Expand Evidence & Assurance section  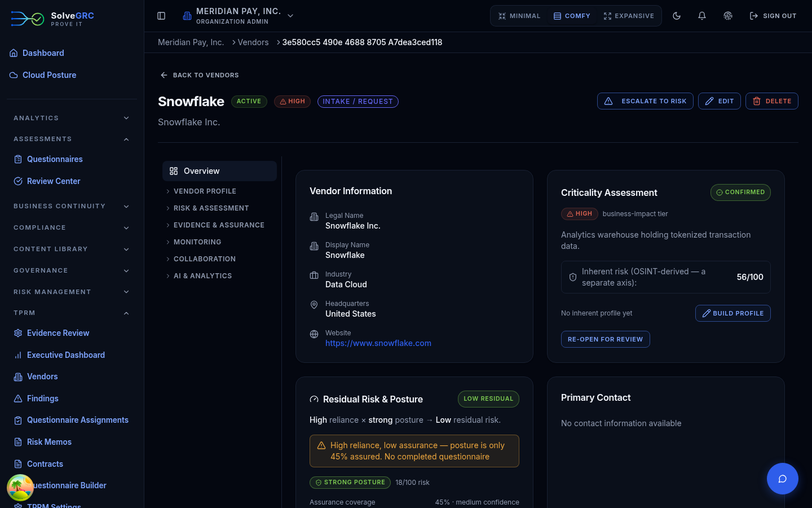219,225
